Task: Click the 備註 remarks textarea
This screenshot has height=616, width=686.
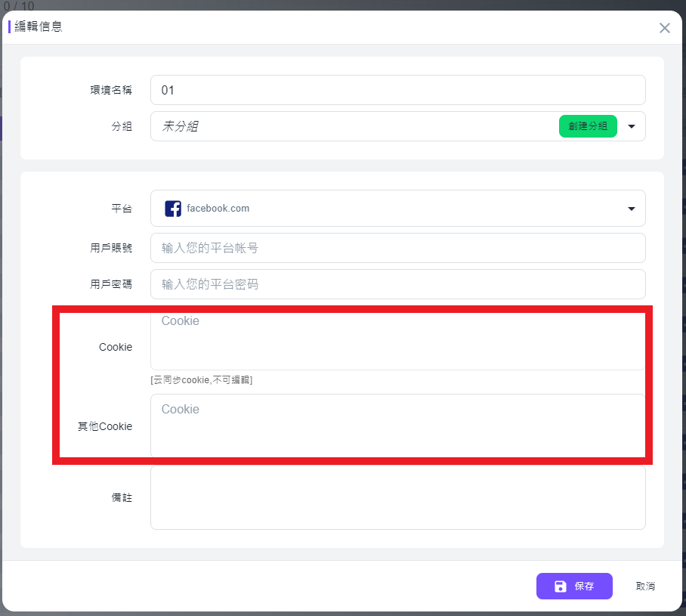Action: point(398,497)
